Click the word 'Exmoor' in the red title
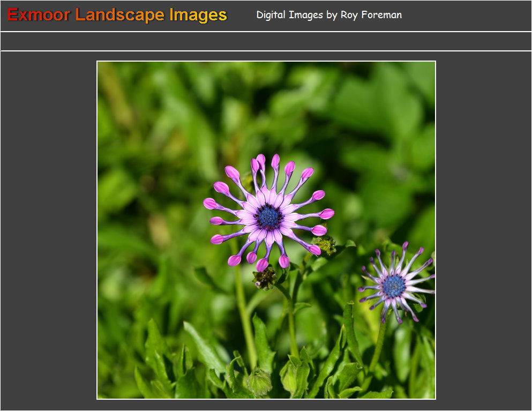The width and height of the screenshot is (532, 411). (x=39, y=15)
